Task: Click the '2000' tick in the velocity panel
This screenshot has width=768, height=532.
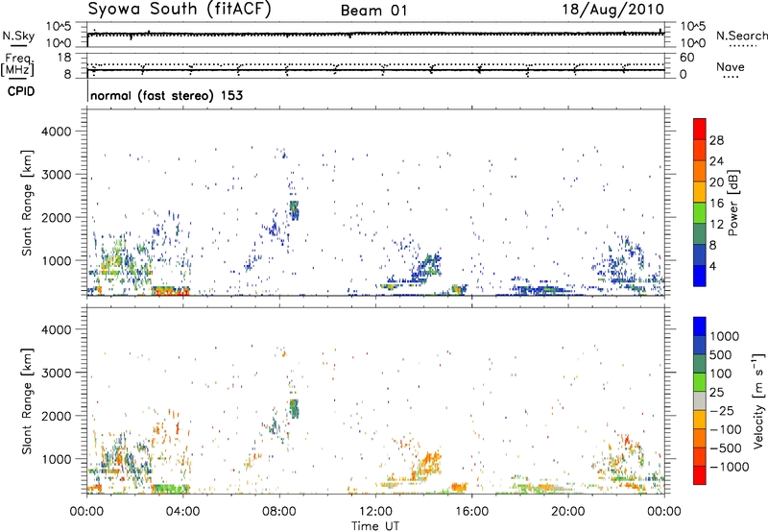Action: (56, 416)
